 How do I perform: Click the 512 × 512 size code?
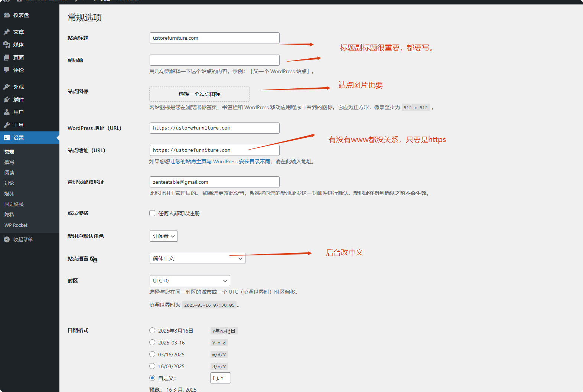pyautogui.click(x=416, y=107)
